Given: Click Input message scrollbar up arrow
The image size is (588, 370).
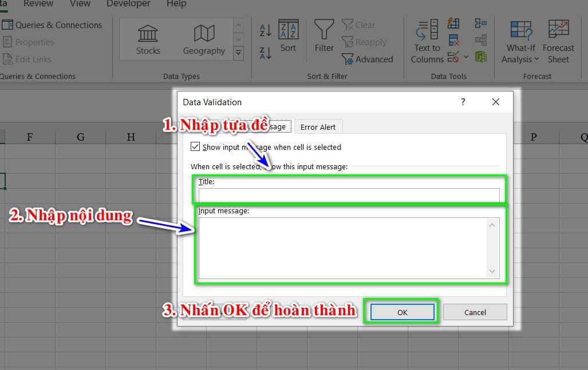Looking at the screenshot, I should click(x=492, y=225).
